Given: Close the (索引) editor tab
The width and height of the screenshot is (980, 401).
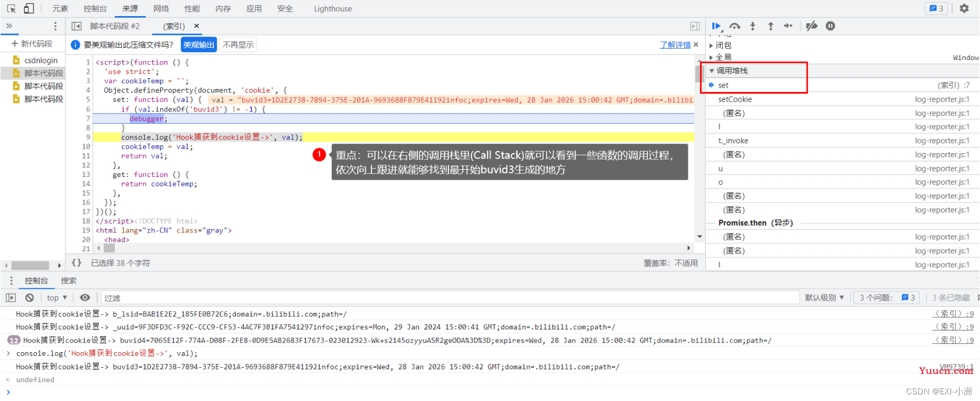Looking at the screenshot, I should tap(196, 26).
